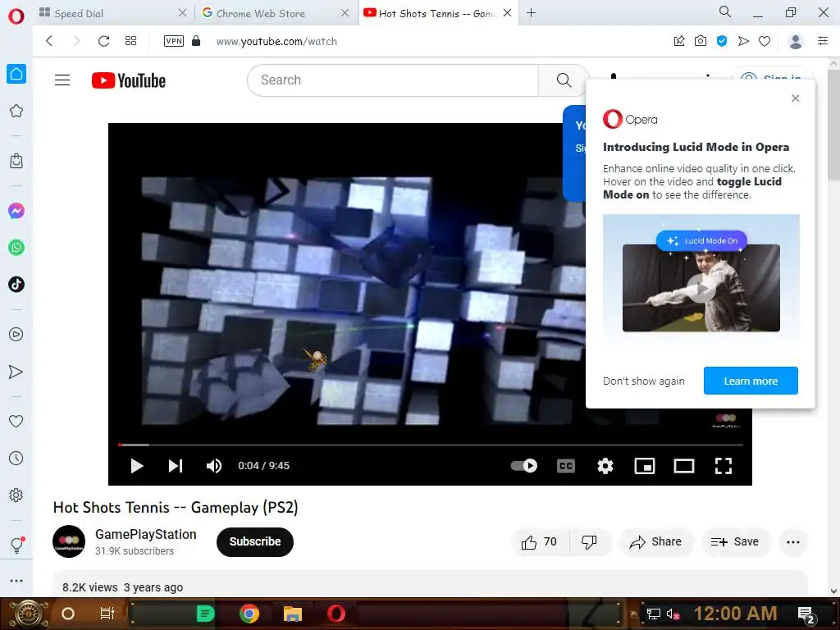The image size is (840, 630).
Task: Take a snapshot with camera icon
Action: click(701, 41)
